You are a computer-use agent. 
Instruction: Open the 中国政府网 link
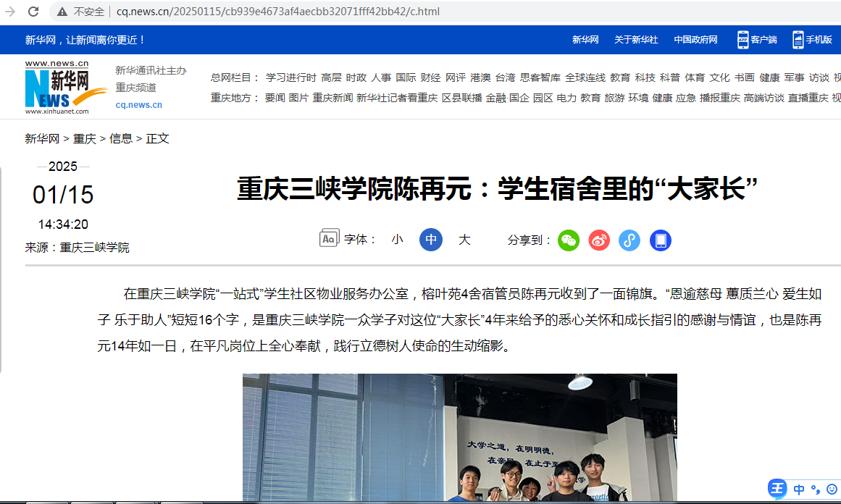[695, 40]
